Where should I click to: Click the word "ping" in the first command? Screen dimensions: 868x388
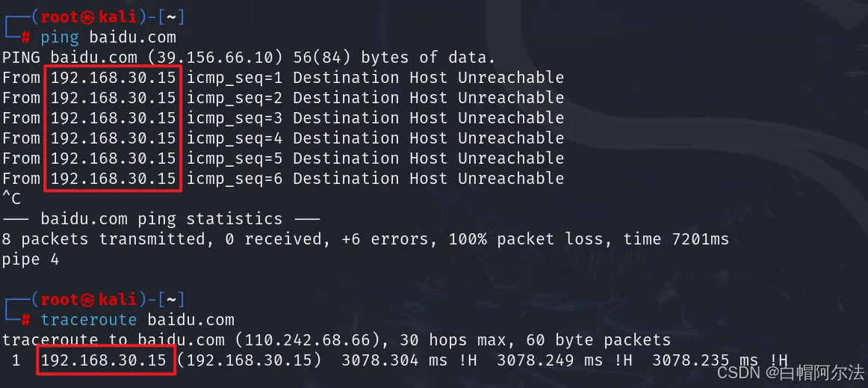pyautogui.click(x=60, y=37)
